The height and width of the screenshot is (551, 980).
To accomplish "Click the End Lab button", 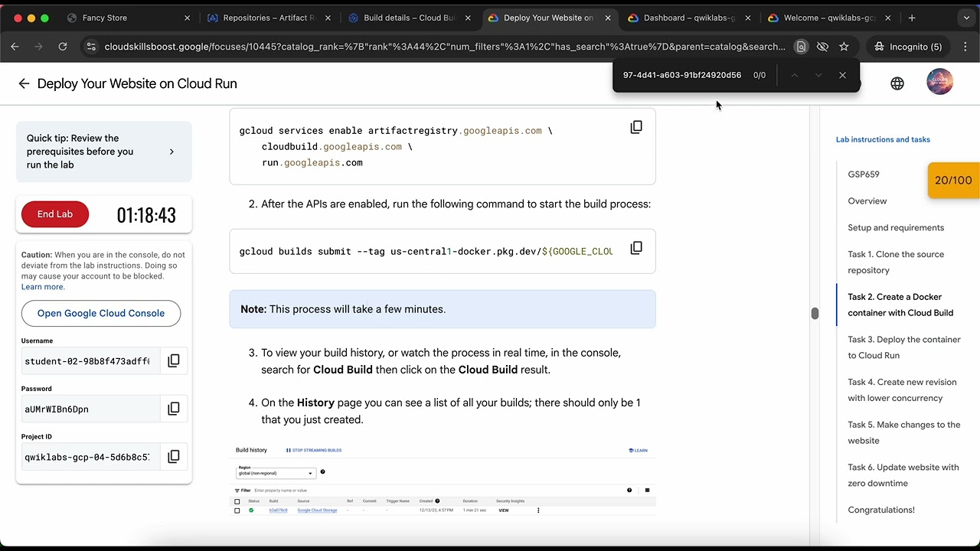I will tap(55, 214).
